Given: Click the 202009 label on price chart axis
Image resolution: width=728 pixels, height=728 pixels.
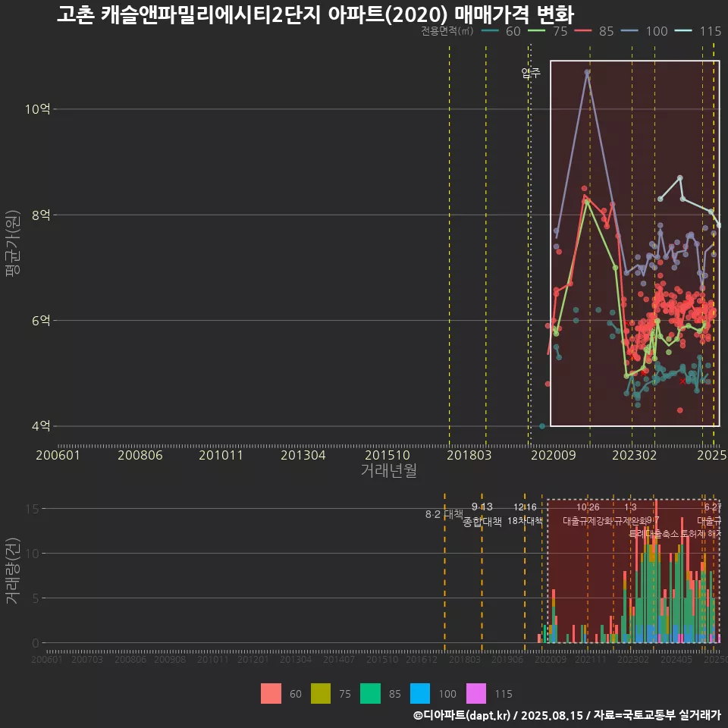Looking at the screenshot, I should 553,455.
